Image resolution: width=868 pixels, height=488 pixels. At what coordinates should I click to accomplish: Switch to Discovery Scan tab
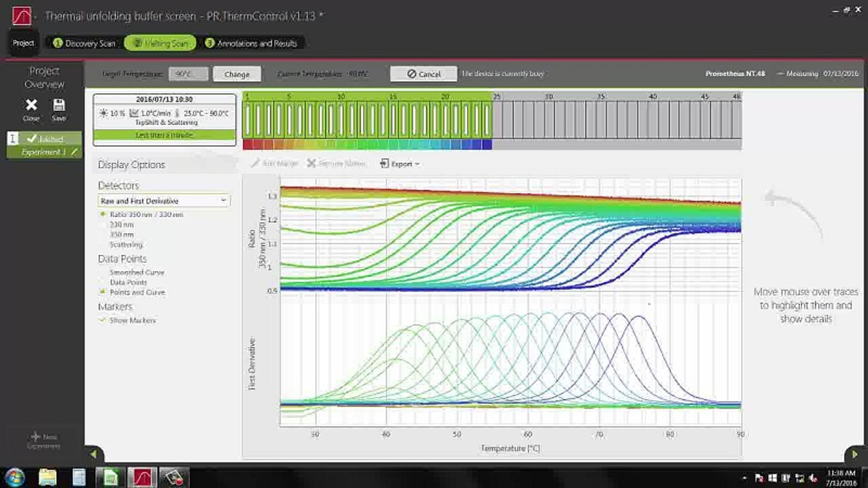pos(85,43)
